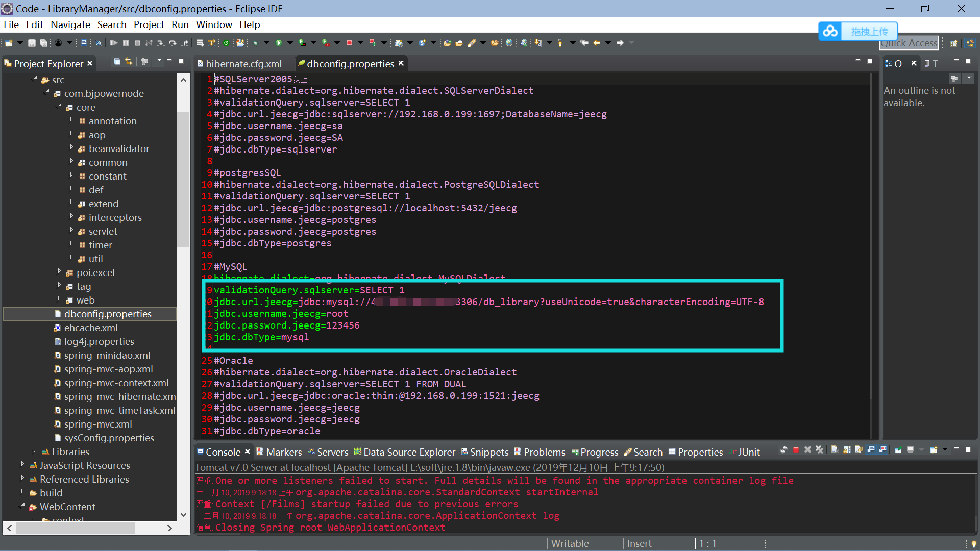The height and width of the screenshot is (551, 980).
Task: Switch to the hibernate.cfg.xml editor tab
Action: coord(243,64)
